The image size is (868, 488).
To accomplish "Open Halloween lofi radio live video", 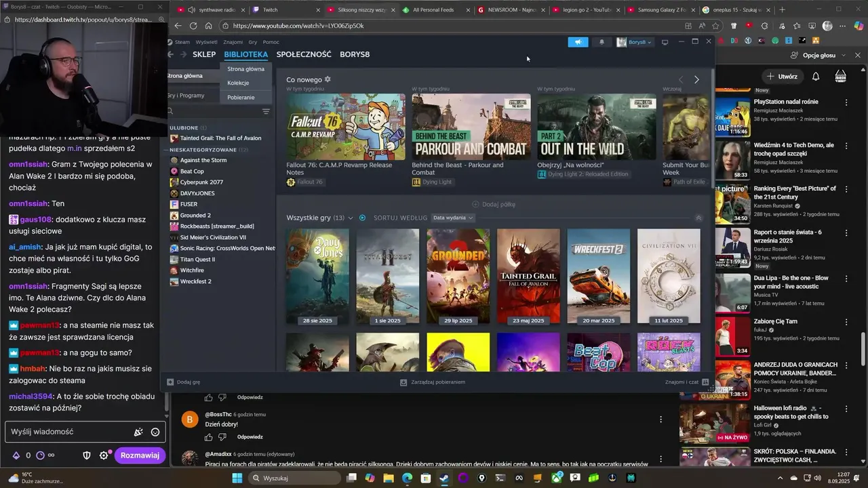I will click(791, 412).
